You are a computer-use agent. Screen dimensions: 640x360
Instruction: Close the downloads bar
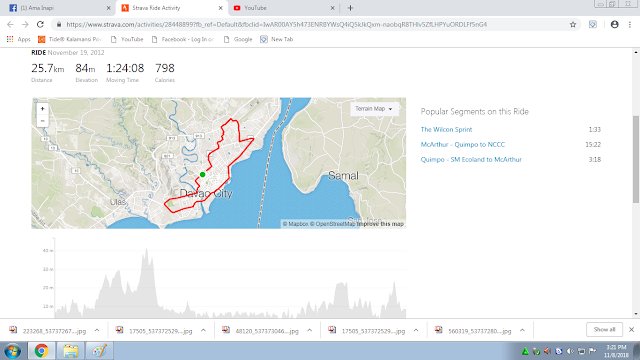[631, 329]
